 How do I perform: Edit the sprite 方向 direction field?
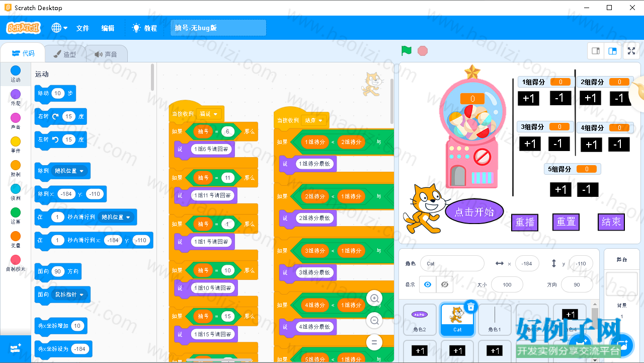(577, 284)
